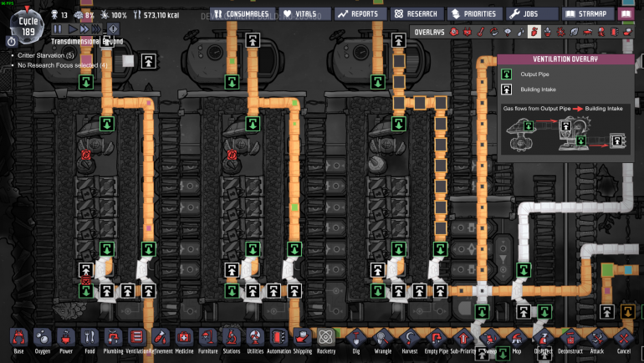
Task: Toggle red alert button
Action: [x=113, y=28]
